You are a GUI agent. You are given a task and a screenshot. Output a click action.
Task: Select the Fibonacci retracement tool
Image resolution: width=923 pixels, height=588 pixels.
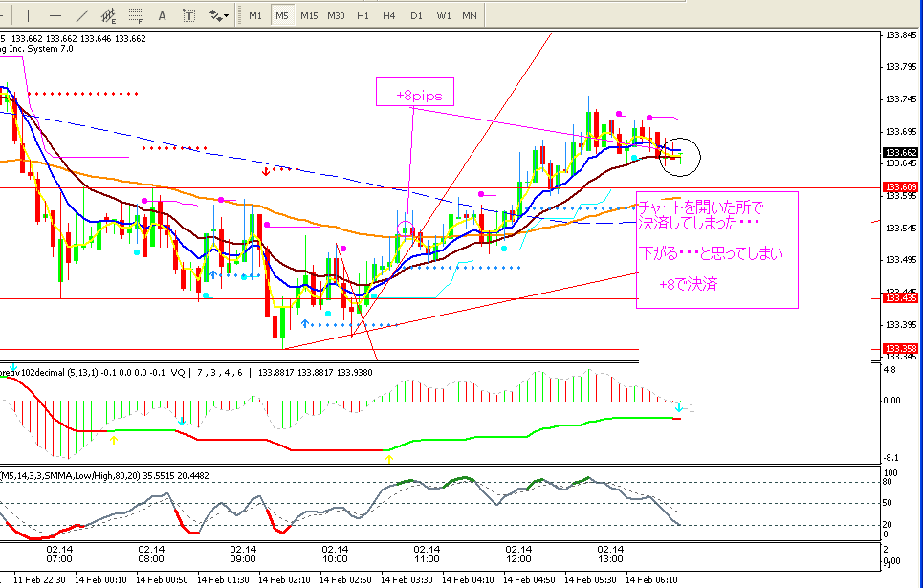coord(136,16)
